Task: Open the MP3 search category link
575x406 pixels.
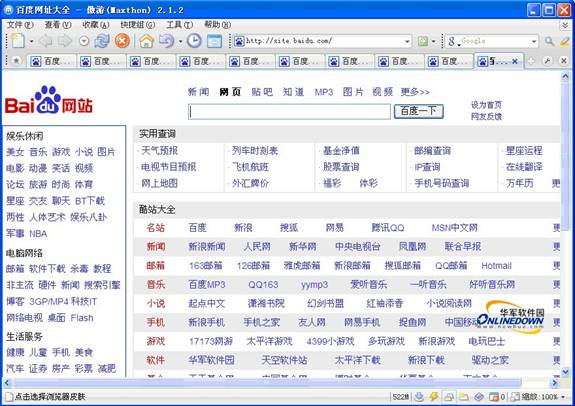Action: (x=324, y=92)
